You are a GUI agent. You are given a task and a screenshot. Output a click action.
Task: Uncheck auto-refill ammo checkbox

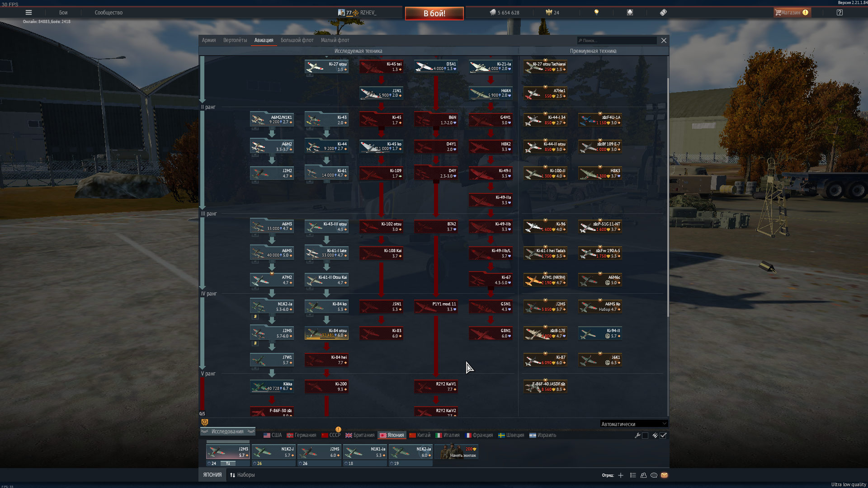click(663, 436)
